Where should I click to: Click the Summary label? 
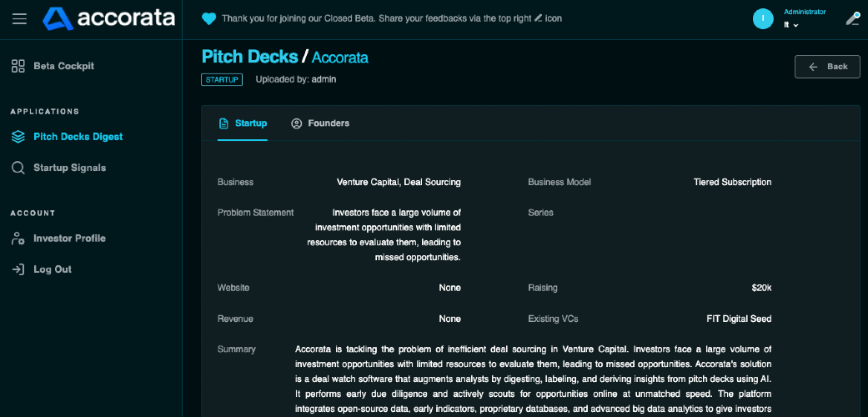click(x=236, y=349)
